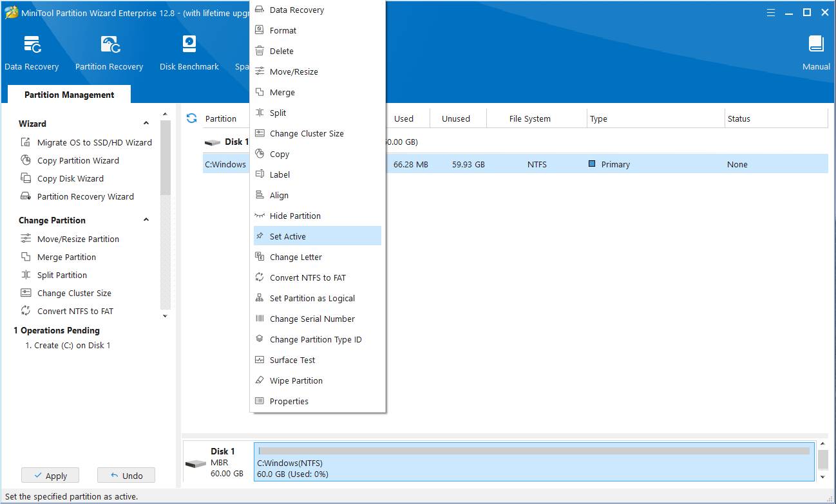Start the Migrate OS to SSD/HD Wizard
Image resolution: width=836 pixels, height=504 pixels.
point(94,142)
